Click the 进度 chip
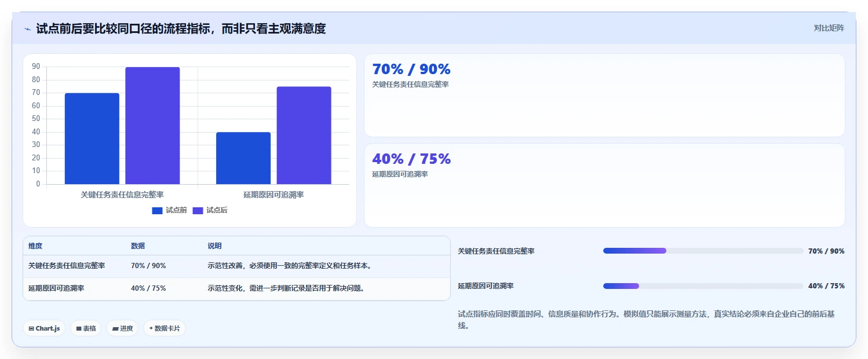This screenshot has width=868, height=359. 122,328
